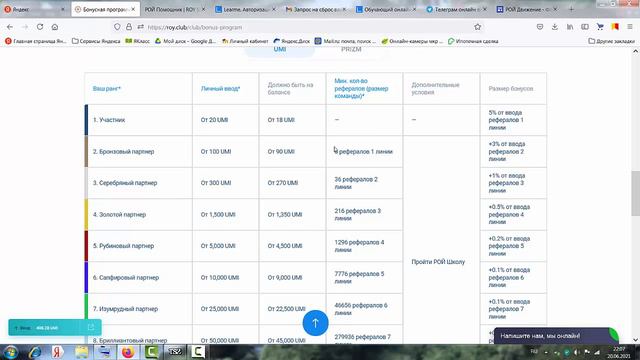The height and width of the screenshot is (360, 640).
Task: Switch to the РОЙ Движение tab
Action: coord(527,9)
